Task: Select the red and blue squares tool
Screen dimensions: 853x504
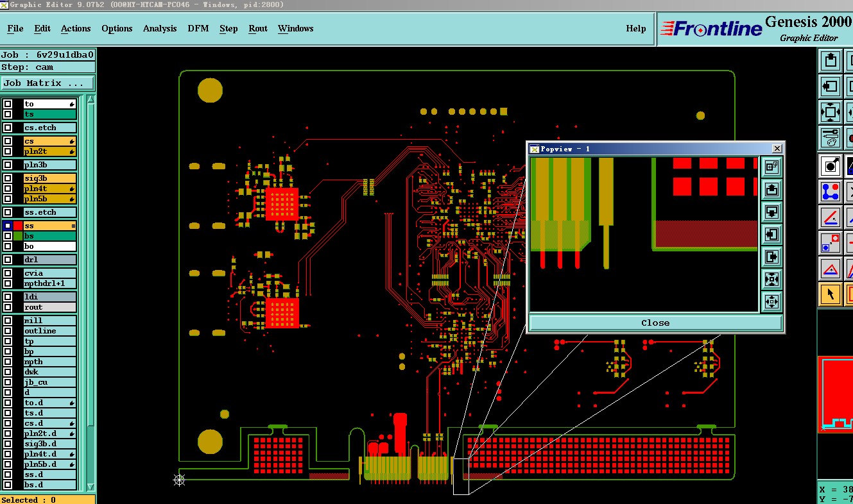Action: [x=831, y=243]
